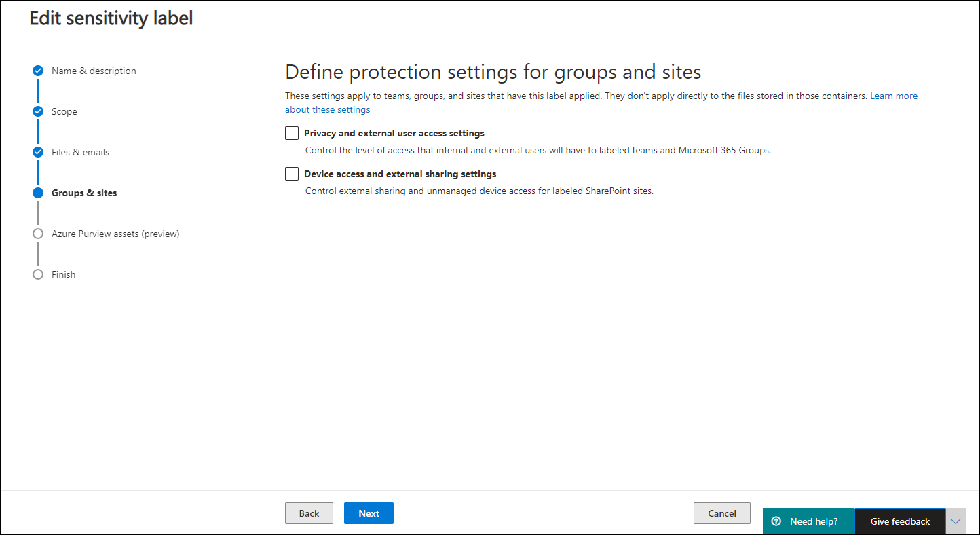The height and width of the screenshot is (535, 980).
Task: Click the active Groups & sites step dot
Action: [x=38, y=193]
